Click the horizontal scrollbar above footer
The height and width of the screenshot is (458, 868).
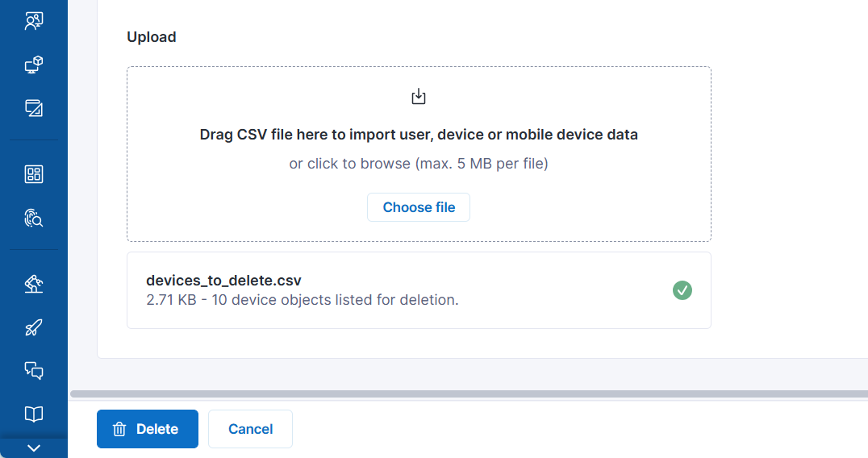click(468, 393)
